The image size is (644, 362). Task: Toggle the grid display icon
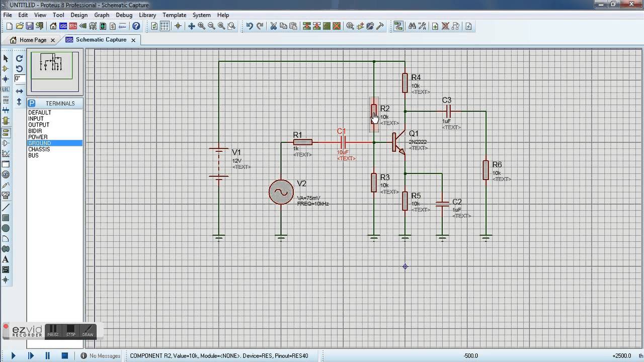point(165,26)
